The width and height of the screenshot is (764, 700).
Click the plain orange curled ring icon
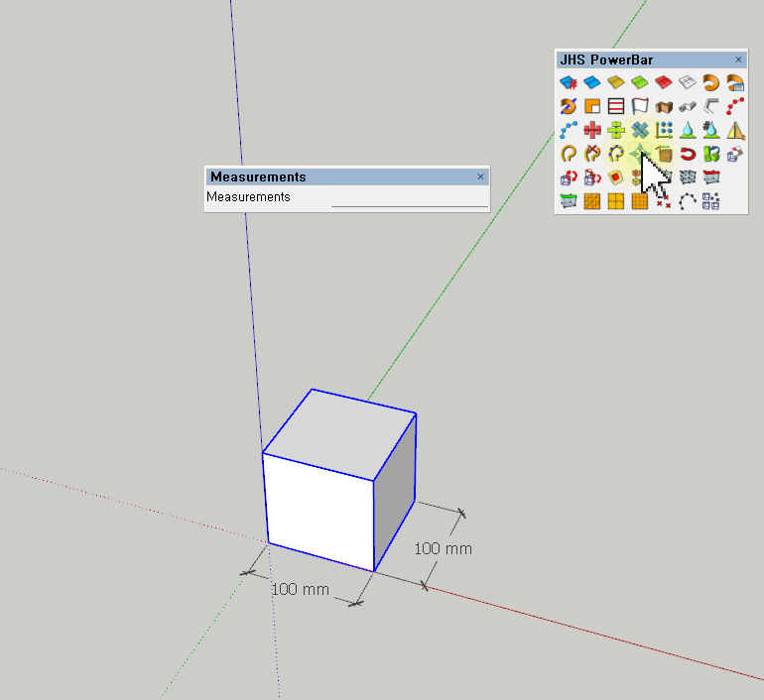coord(711,82)
